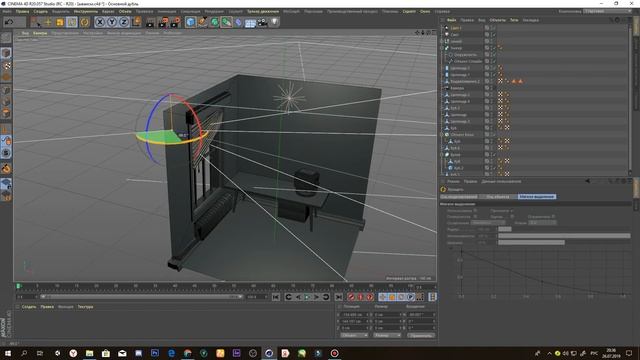Toggle the X axis lock

click(x=100, y=22)
